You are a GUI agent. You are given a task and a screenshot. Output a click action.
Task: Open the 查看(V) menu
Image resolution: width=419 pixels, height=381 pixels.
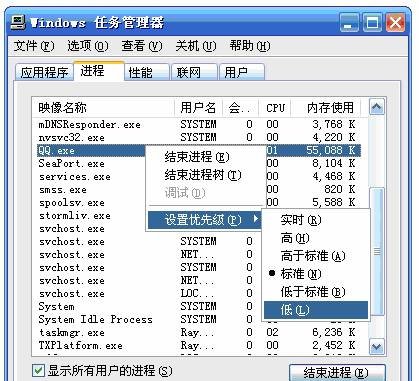(142, 46)
